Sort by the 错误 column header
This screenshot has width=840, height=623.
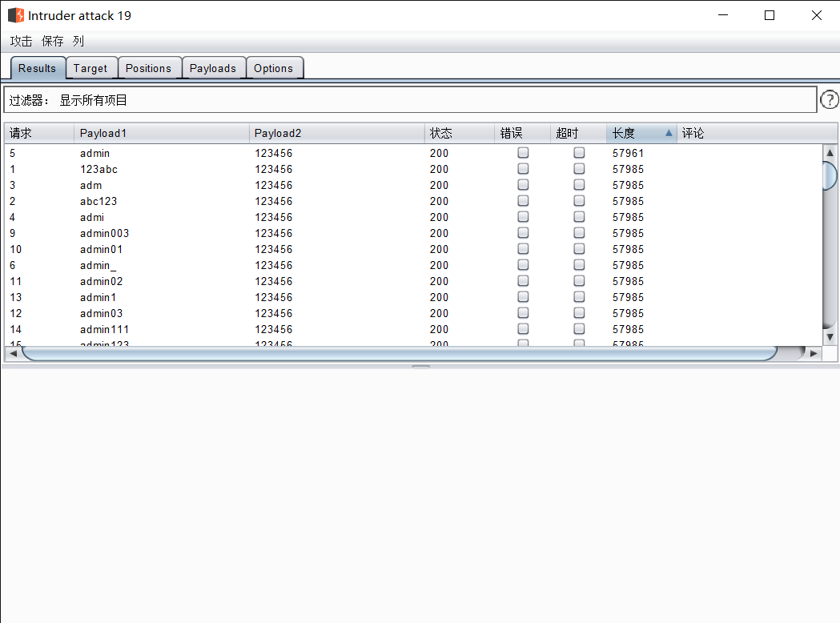point(522,133)
